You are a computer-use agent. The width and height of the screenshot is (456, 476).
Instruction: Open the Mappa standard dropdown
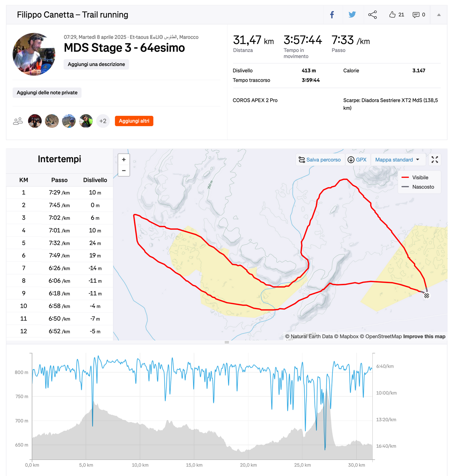click(397, 160)
